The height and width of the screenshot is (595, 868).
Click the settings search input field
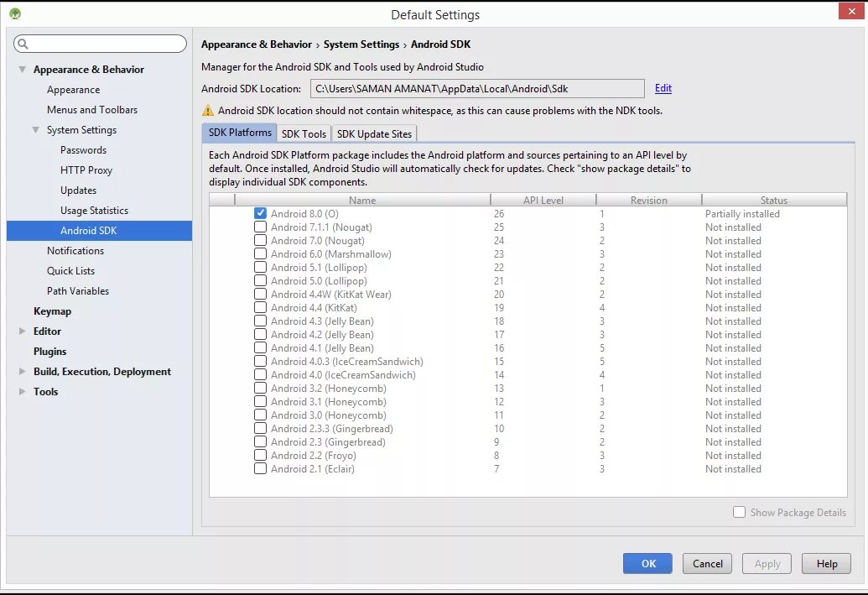tap(100, 44)
